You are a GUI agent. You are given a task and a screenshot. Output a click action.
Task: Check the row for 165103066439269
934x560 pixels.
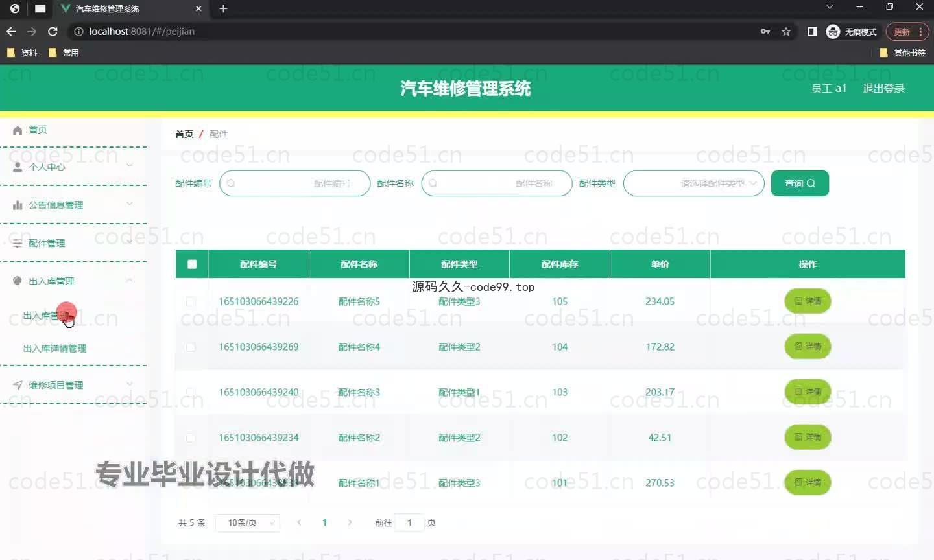(x=191, y=347)
